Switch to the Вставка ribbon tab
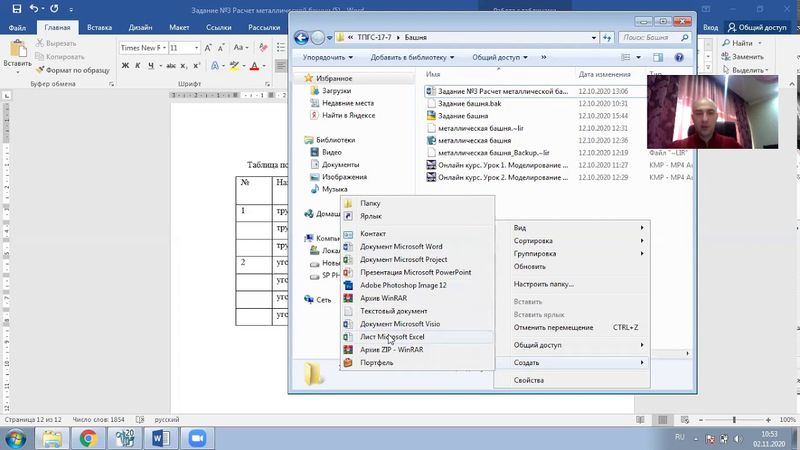800x450 pixels. (x=99, y=28)
